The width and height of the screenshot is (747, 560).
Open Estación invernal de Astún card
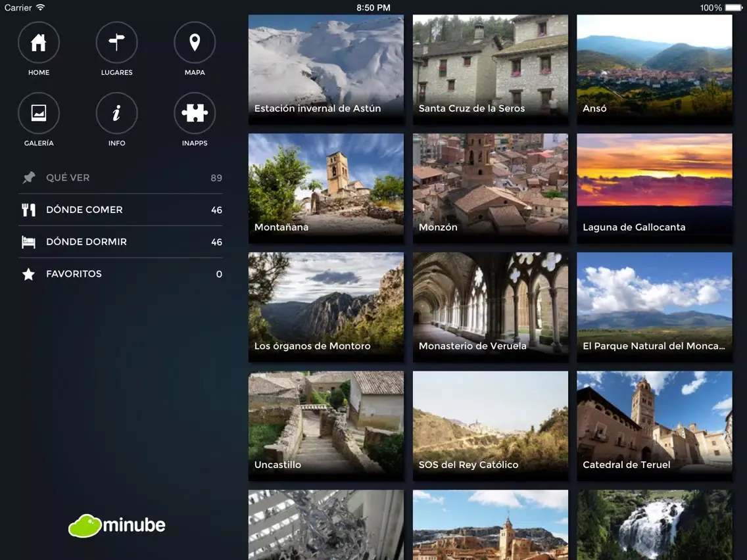tap(326, 70)
